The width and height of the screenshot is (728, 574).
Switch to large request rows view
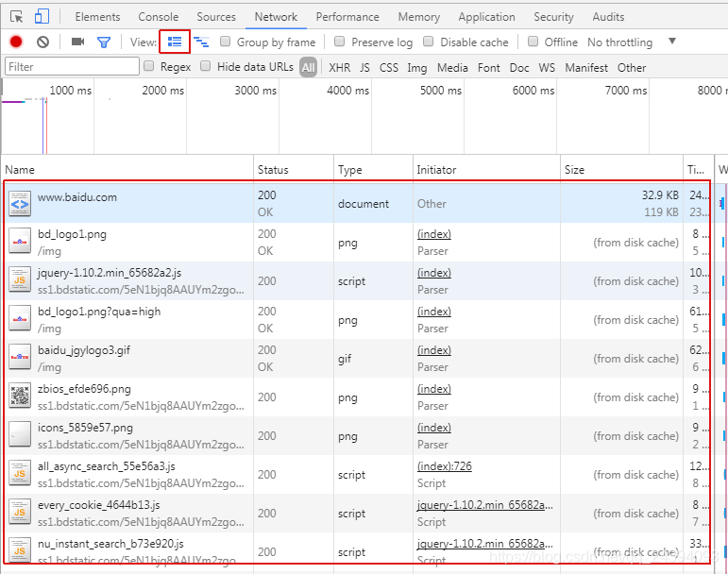pos(175,42)
